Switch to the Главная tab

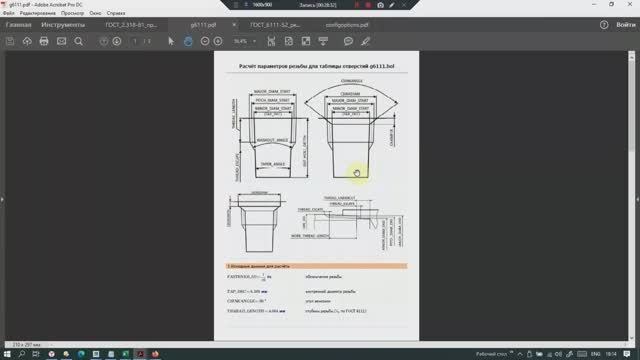(18, 25)
